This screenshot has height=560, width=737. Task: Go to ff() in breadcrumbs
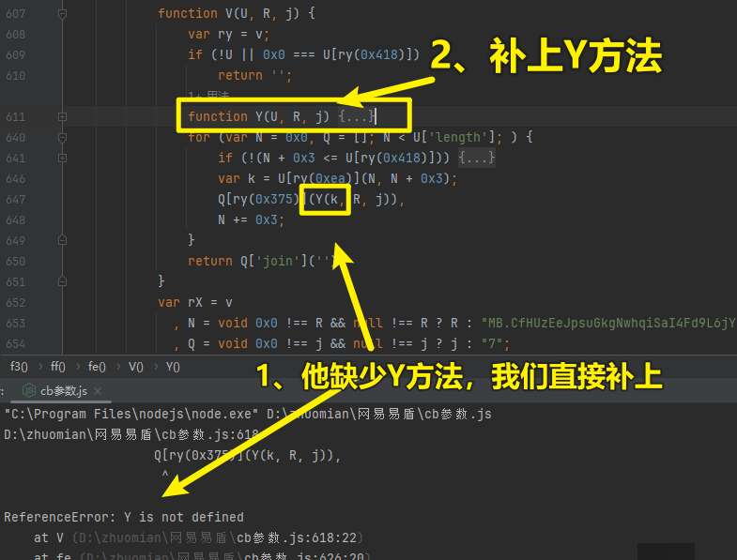click(x=57, y=367)
